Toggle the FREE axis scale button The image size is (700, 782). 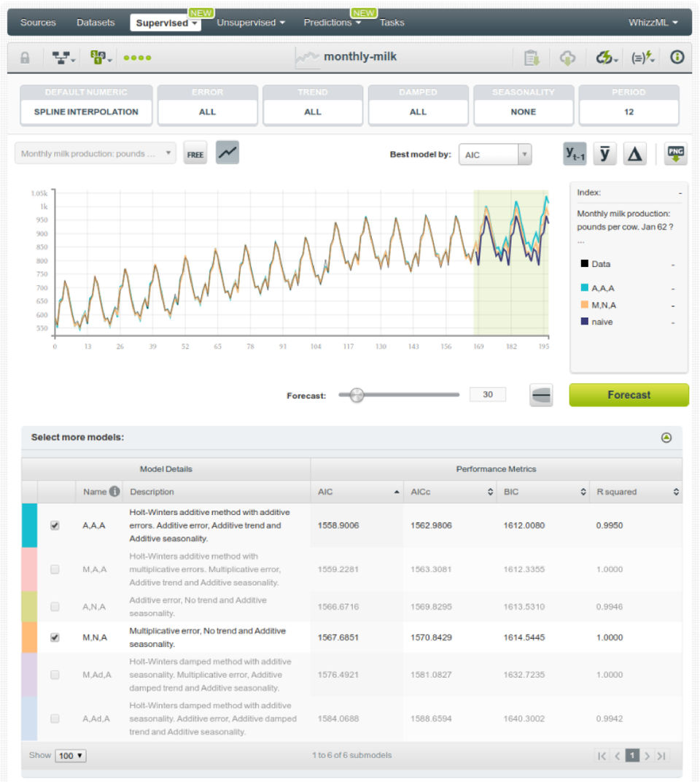[x=195, y=154]
